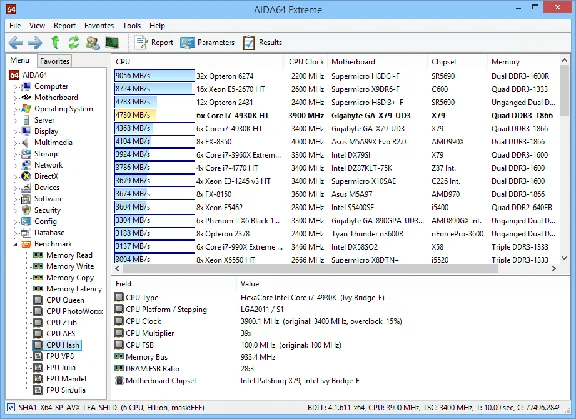Viewport: 576px width, 419px height.
Task: Open the Memory Copy benchmark
Action: click(x=64, y=278)
